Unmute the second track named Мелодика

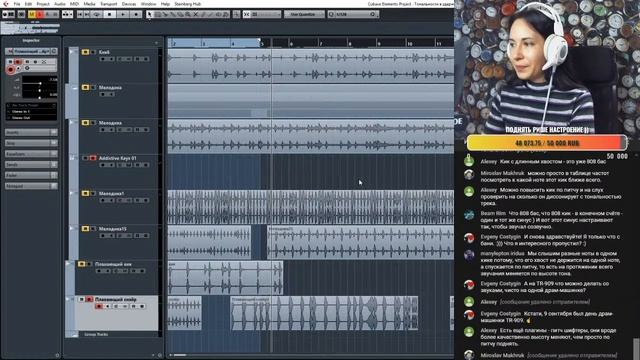[85, 87]
